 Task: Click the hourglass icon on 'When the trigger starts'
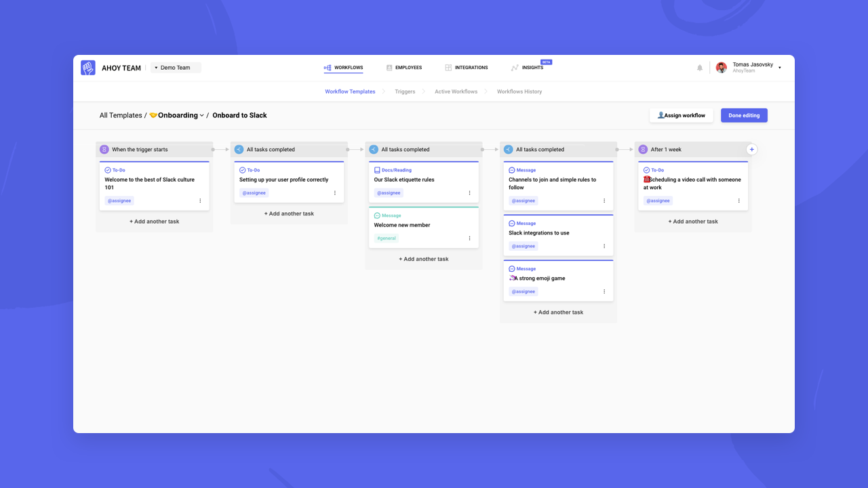coord(104,149)
